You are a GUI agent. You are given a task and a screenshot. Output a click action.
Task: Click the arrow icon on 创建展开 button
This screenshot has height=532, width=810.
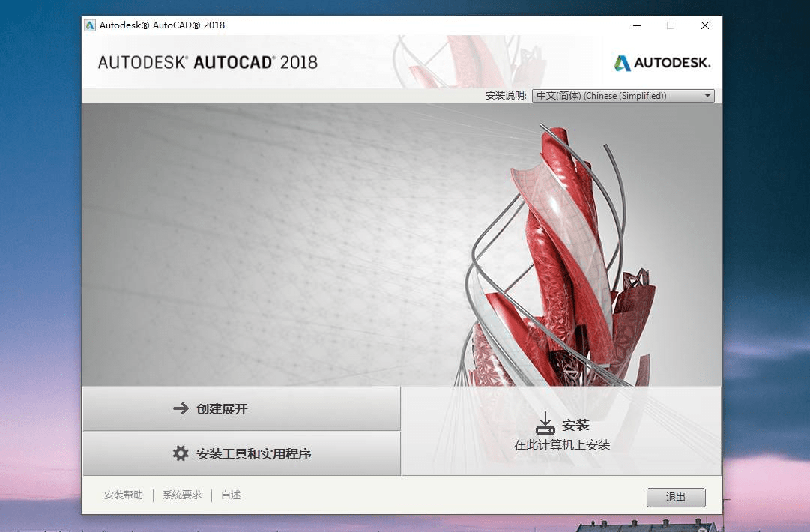coord(180,408)
